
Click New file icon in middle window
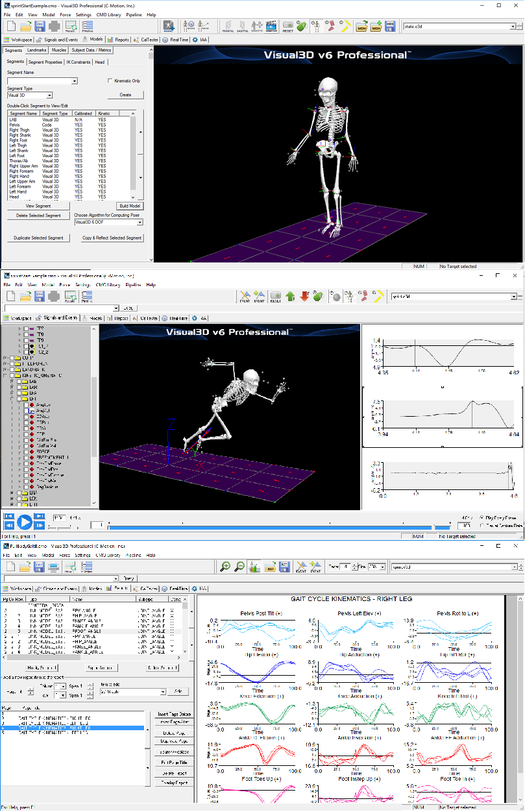pyautogui.click(x=11, y=296)
